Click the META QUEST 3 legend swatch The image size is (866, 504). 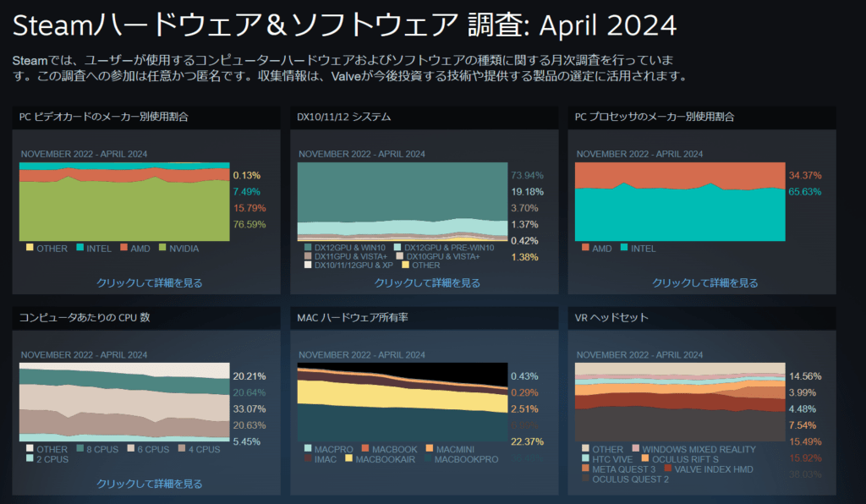click(585, 468)
